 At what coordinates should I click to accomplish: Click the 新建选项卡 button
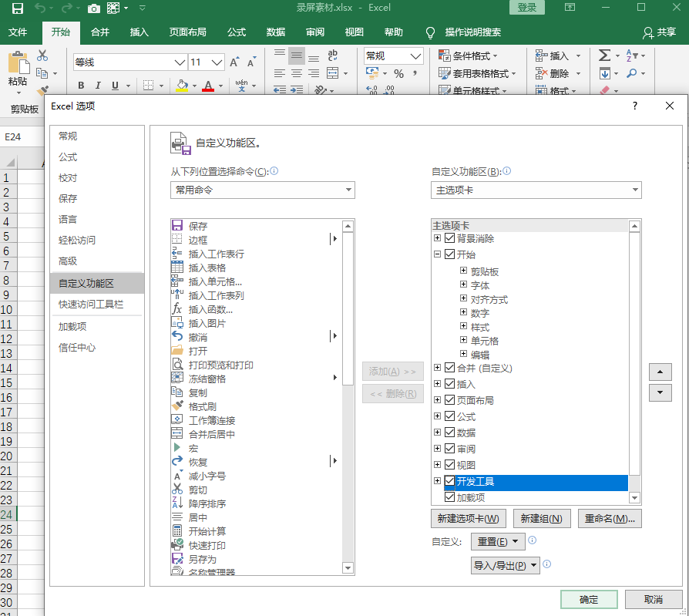coord(469,519)
